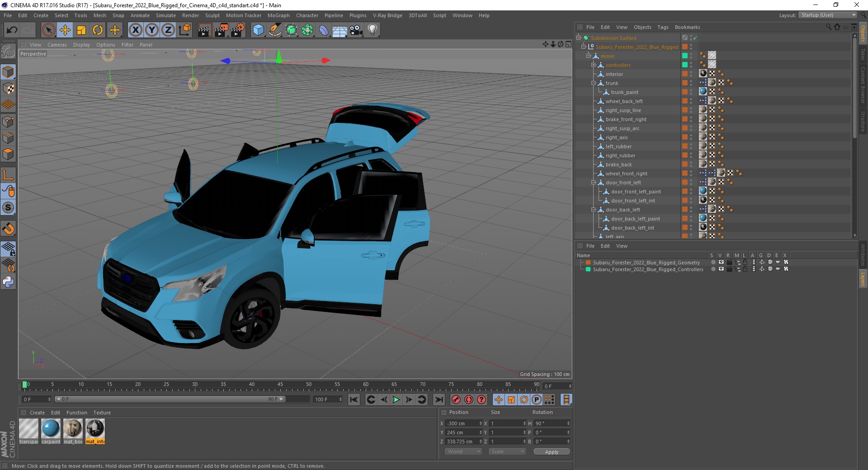Collapse the trunk object children

[x=594, y=83]
